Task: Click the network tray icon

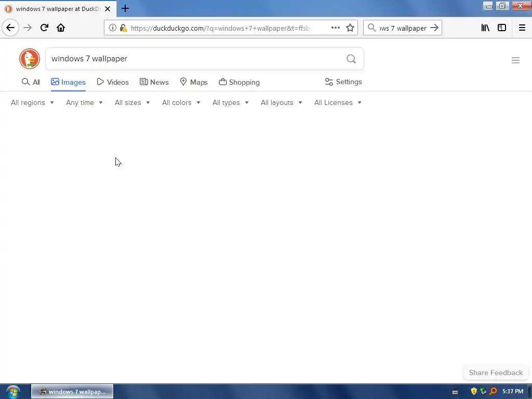Action: [x=483, y=392]
